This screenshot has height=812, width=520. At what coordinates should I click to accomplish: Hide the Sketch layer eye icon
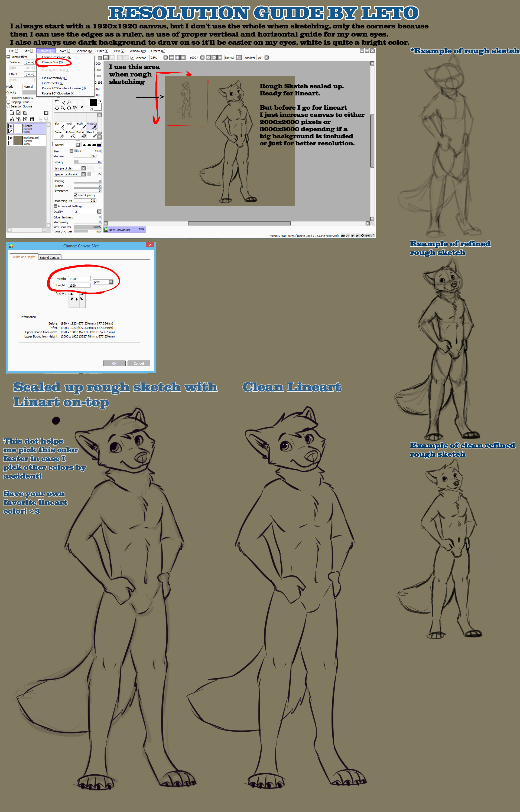pos(11,126)
